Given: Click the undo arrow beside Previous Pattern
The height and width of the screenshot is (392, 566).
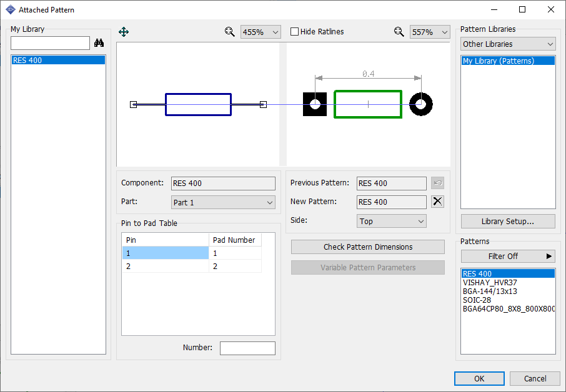Looking at the screenshot, I should click(x=437, y=183).
